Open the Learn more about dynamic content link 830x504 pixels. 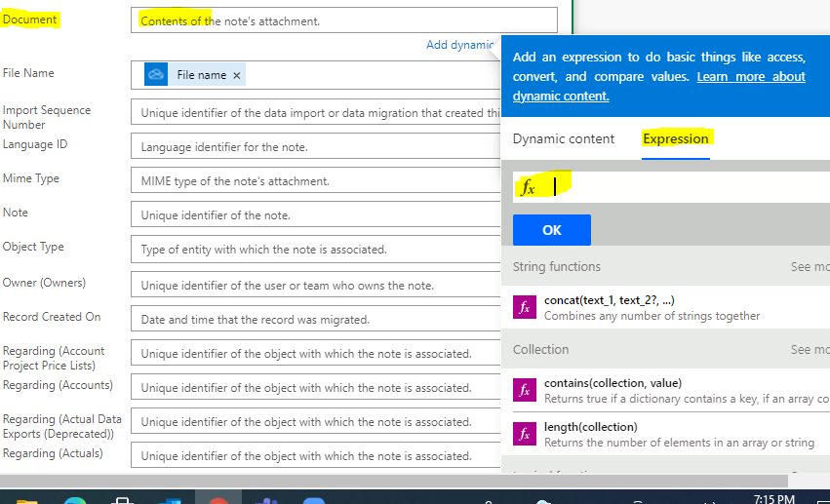(x=659, y=86)
